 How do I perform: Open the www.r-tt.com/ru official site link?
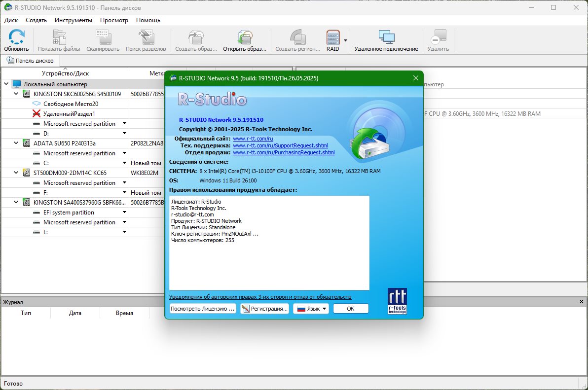click(253, 139)
